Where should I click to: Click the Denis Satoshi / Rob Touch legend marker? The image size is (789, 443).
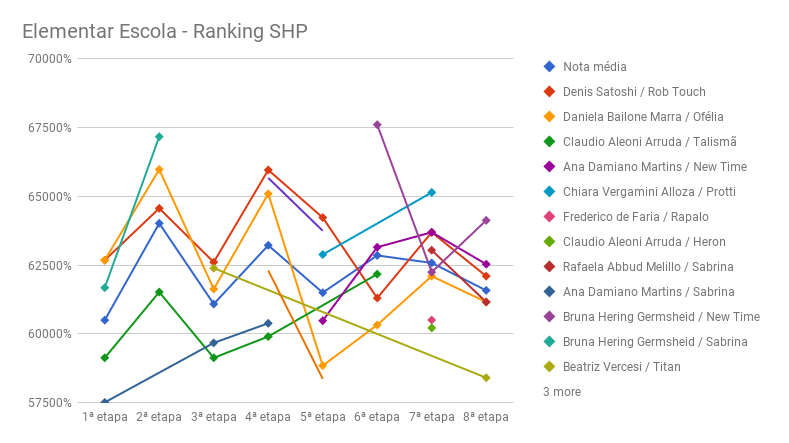[549, 92]
